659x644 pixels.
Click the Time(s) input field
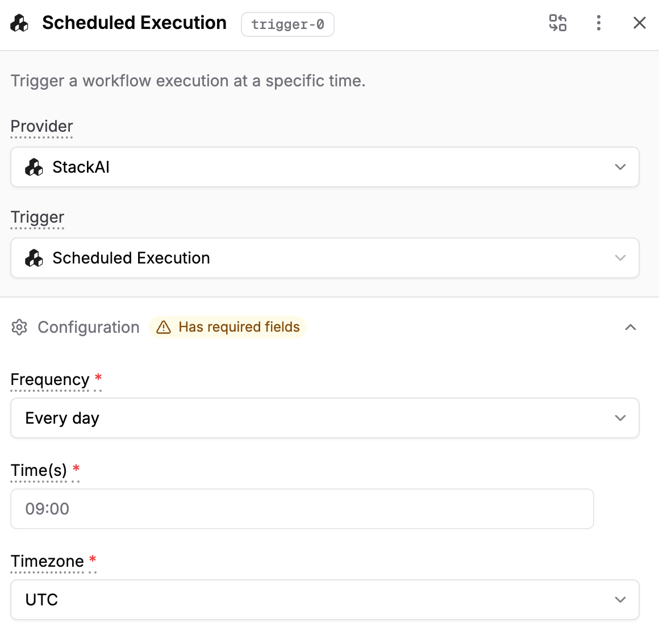coord(302,509)
